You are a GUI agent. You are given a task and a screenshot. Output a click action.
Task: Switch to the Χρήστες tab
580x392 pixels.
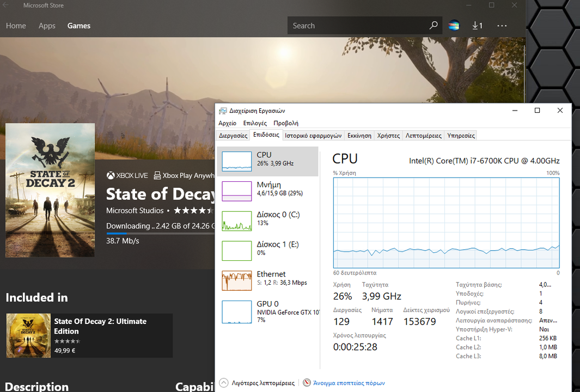click(388, 136)
